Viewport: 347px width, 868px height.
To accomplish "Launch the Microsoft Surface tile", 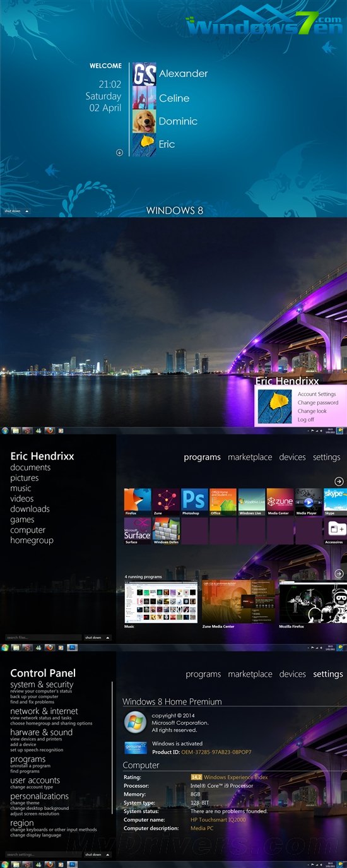I will pyautogui.click(x=138, y=531).
